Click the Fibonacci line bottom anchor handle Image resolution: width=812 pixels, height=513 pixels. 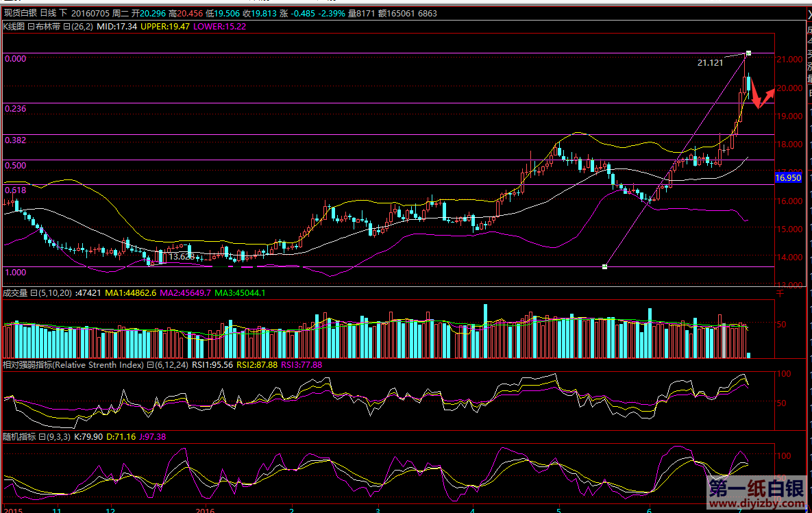tap(604, 266)
